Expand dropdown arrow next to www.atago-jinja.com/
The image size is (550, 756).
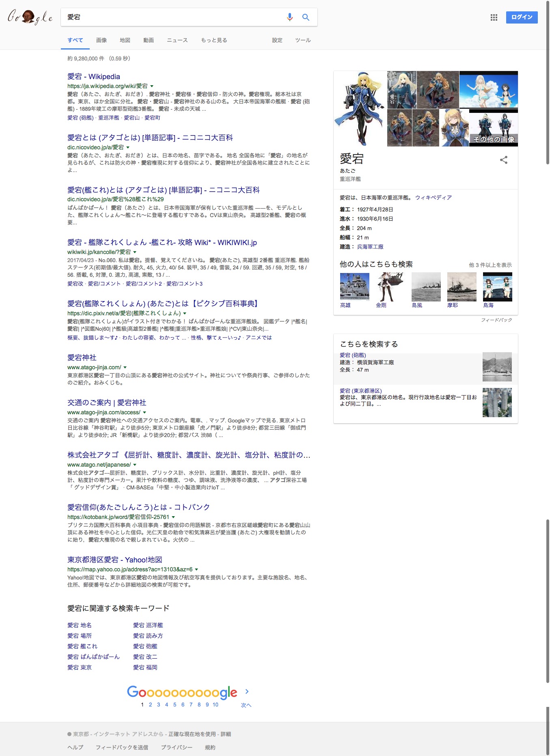click(125, 367)
